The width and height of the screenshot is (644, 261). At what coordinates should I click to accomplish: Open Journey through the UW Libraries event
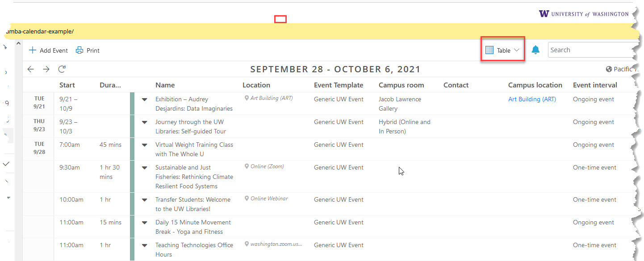click(x=191, y=127)
